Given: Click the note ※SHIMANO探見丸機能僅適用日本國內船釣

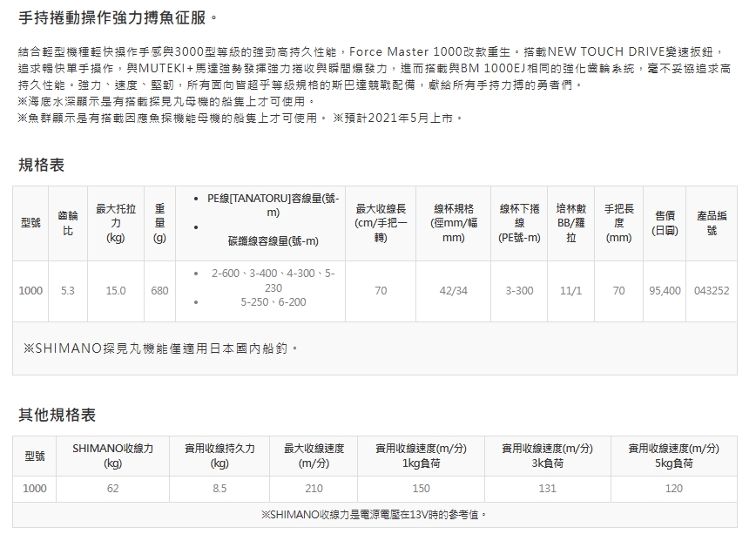Looking at the screenshot, I should (x=162, y=348).
